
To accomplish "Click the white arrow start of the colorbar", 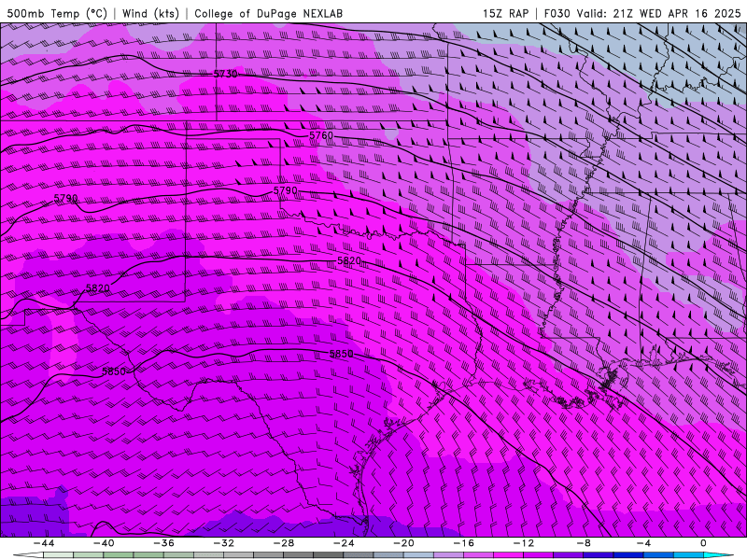I will pyautogui.click(x=28, y=555).
